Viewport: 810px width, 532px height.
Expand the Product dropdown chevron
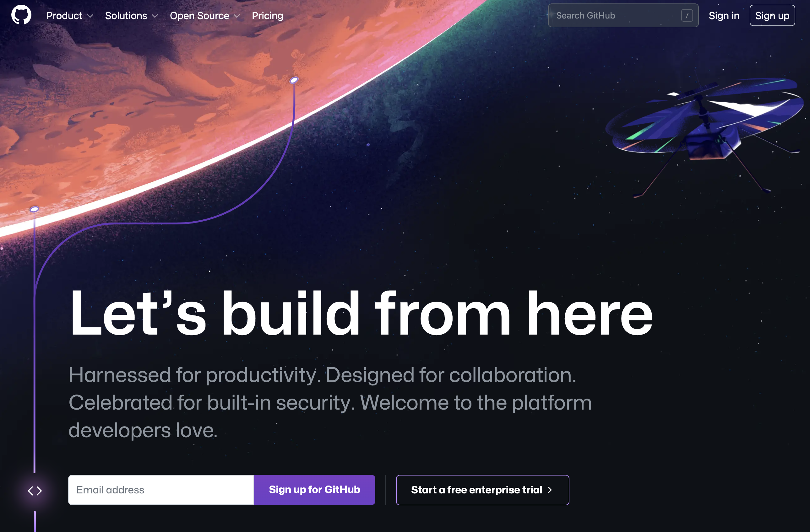[90, 16]
